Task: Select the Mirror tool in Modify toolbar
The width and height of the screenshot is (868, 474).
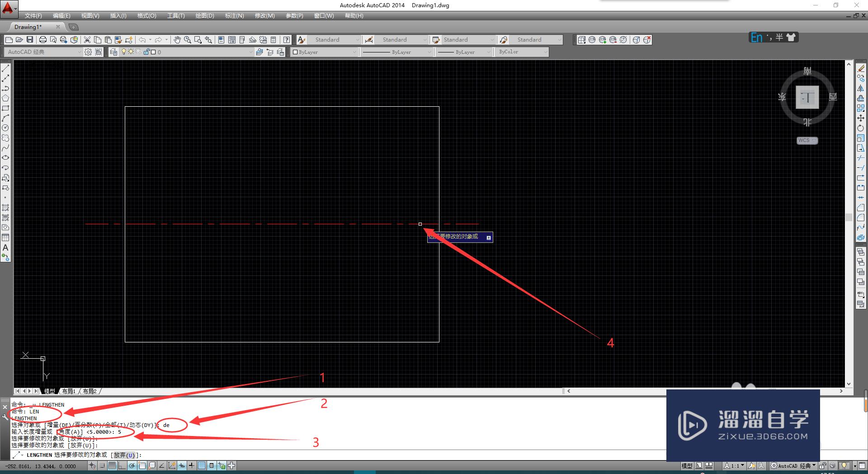Action: [x=861, y=88]
